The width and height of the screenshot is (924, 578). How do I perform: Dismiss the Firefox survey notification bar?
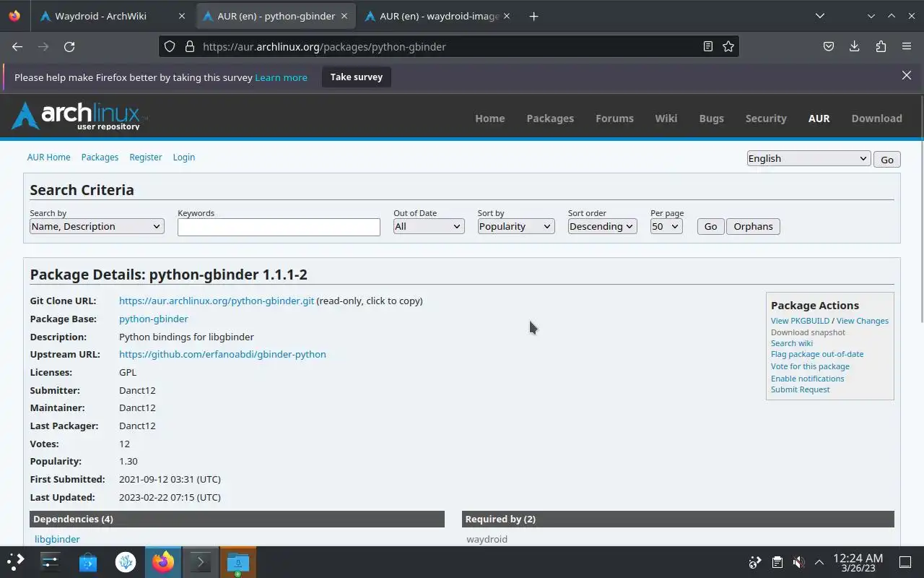click(x=907, y=75)
